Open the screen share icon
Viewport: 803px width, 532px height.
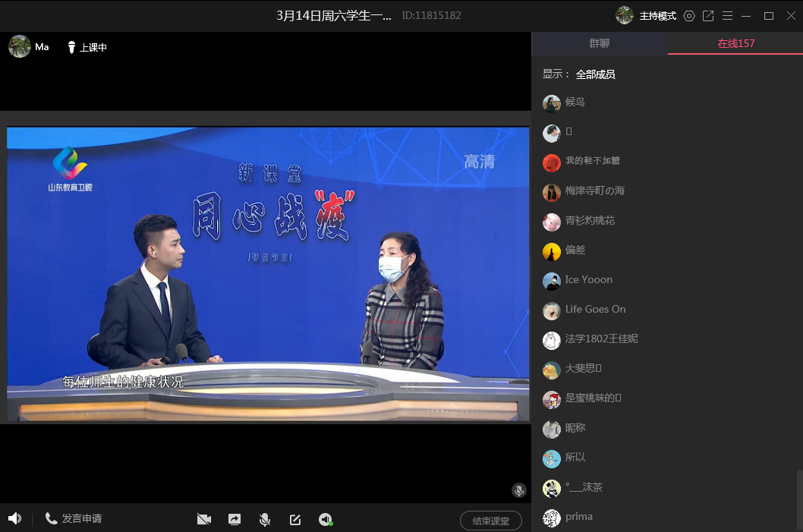[x=235, y=519]
